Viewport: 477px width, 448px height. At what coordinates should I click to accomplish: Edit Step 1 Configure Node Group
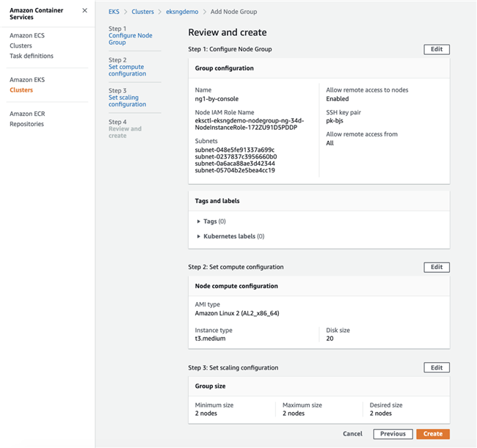[437, 49]
